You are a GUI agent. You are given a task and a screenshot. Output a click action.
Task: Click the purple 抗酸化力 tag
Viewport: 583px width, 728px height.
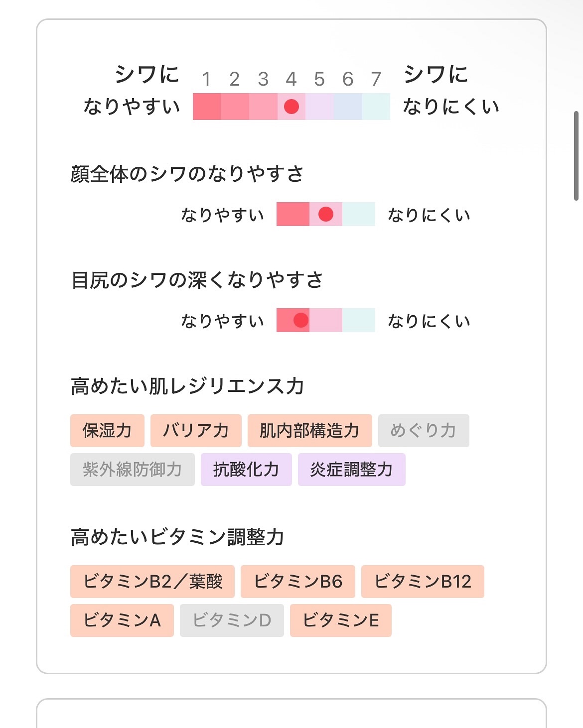[246, 470]
